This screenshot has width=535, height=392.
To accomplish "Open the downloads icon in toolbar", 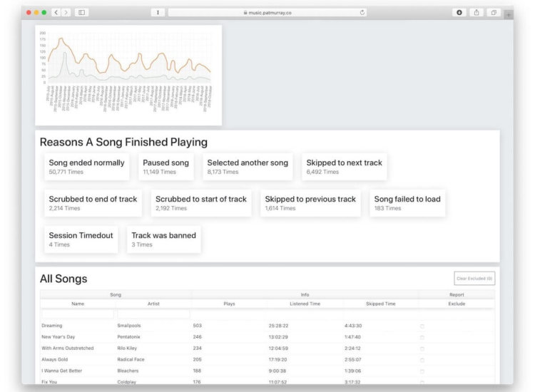I will [459, 13].
